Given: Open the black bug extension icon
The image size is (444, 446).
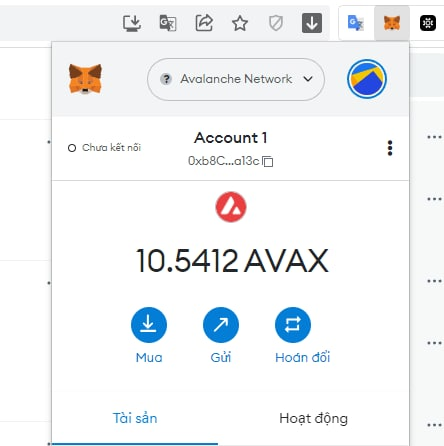Looking at the screenshot, I should (x=428, y=23).
